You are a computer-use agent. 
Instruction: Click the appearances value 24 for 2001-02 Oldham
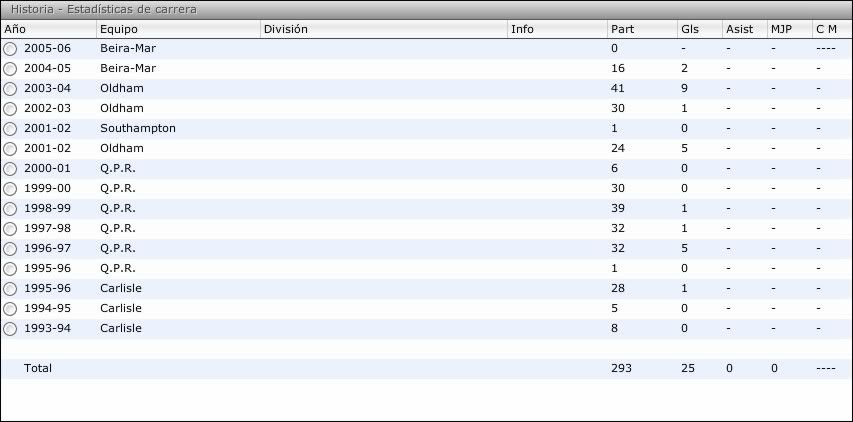(x=617, y=148)
